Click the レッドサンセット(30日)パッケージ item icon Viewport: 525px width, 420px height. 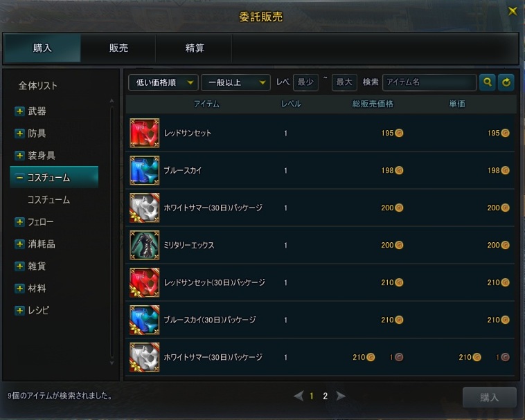point(144,282)
